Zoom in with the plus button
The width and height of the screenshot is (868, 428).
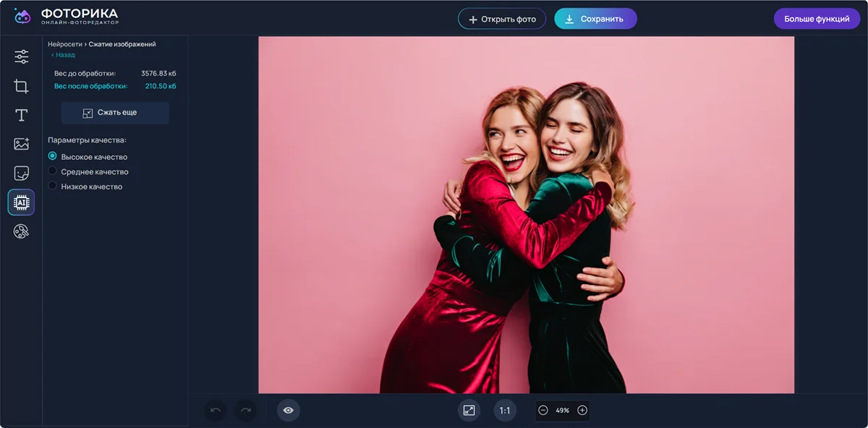coord(582,411)
